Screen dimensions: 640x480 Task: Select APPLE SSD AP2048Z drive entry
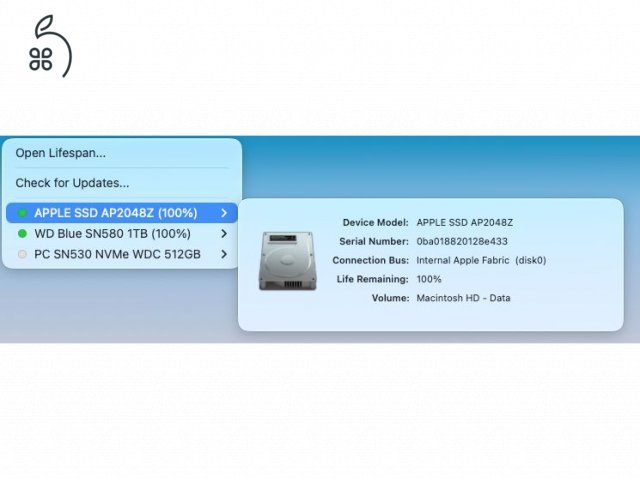pos(122,213)
